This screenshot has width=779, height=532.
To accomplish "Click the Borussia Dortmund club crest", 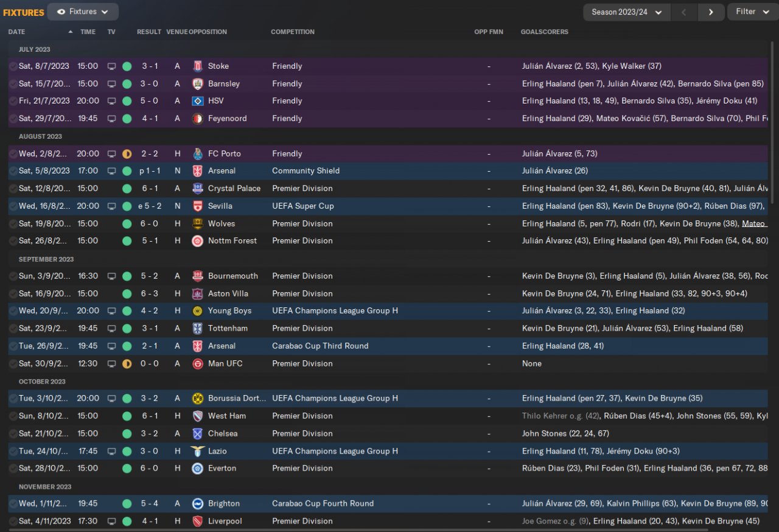I will pos(197,399).
